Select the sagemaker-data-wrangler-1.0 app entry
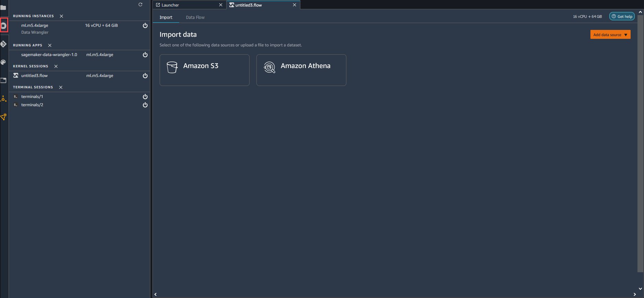 [80, 55]
